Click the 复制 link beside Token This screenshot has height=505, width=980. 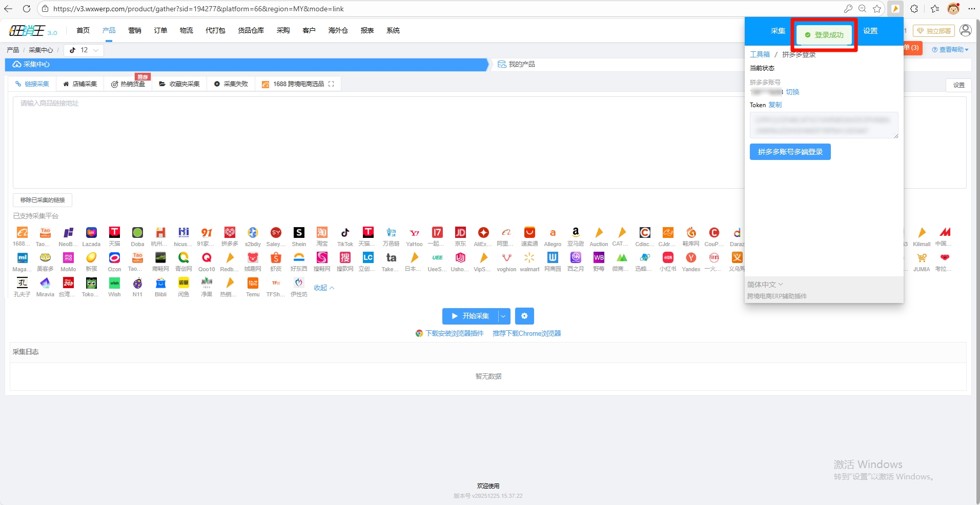point(775,105)
